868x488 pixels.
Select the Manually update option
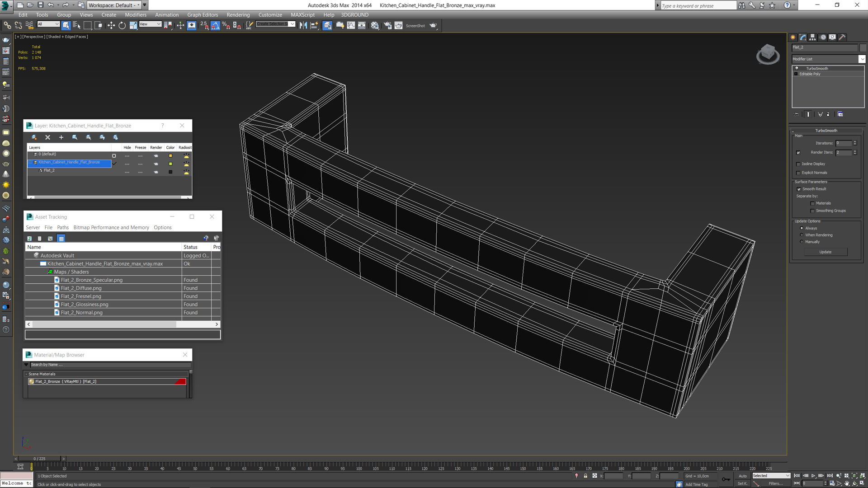(x=802, y=242)
